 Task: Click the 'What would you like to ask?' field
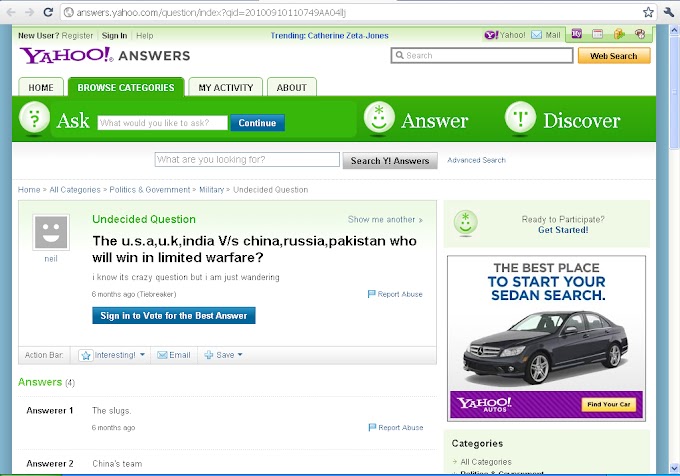tap(162, 123)
